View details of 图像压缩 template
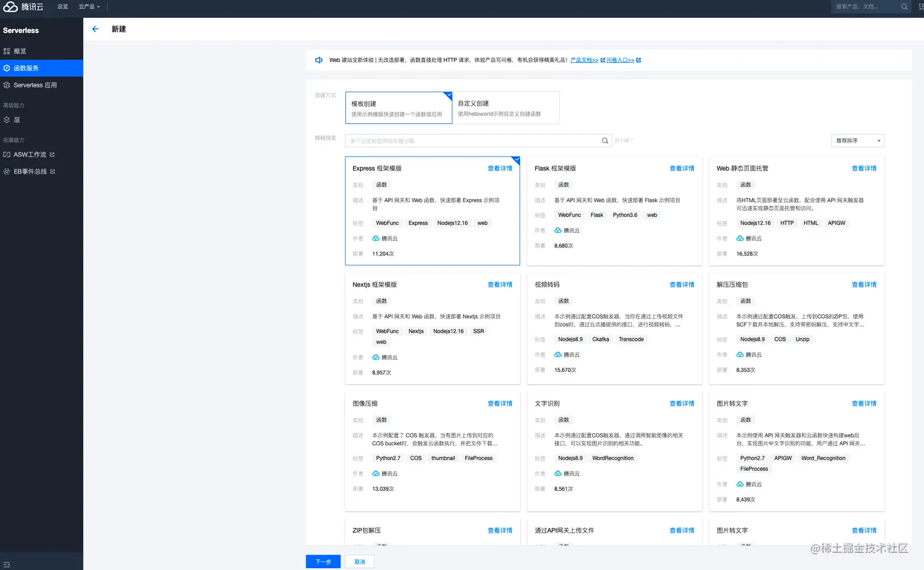The height and width of the screenshot is (570, 924). (500, 404)
